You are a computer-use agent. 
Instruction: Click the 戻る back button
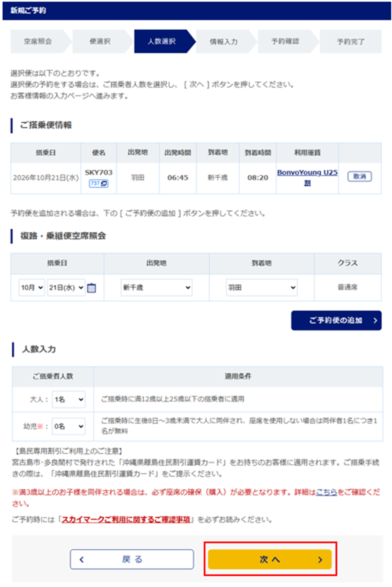[132, 559]
